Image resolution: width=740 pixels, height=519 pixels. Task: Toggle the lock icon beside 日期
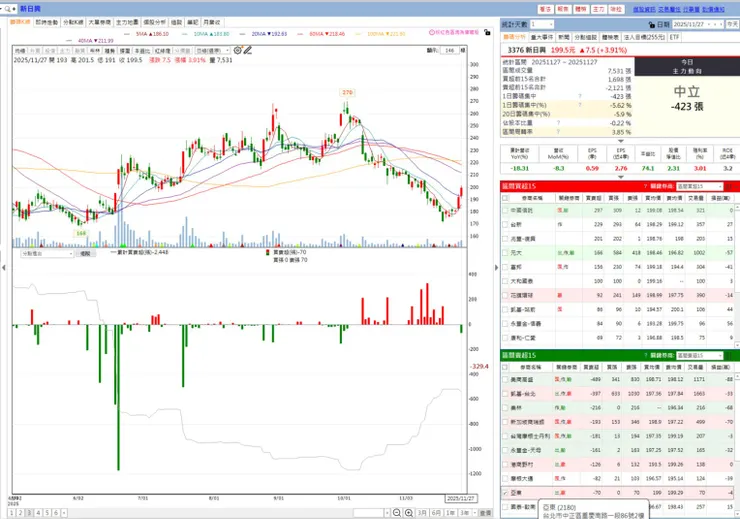pyautogui.click(x=652, y=25)
